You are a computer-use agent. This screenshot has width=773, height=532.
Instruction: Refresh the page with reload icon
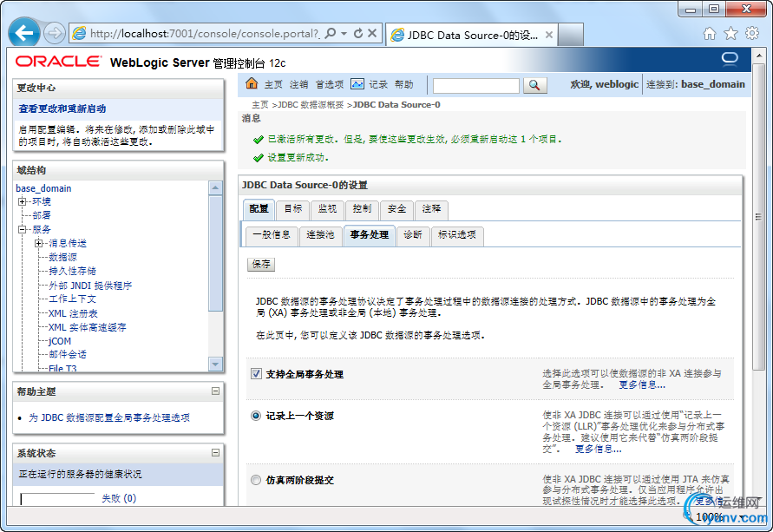tap(358, 33)
